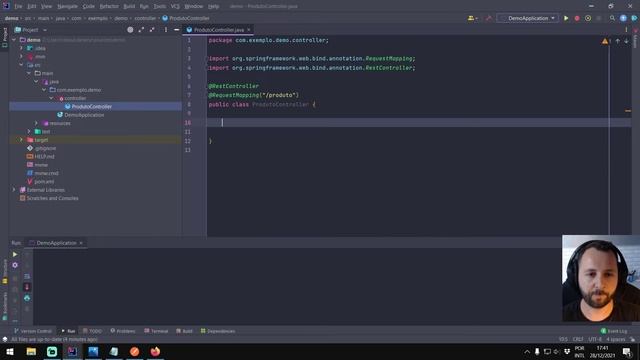Viewport: 640px width, 360px height.
Task: Start debugging with the red bug icon
Action: pyautogui.click(x=577, y=18)
